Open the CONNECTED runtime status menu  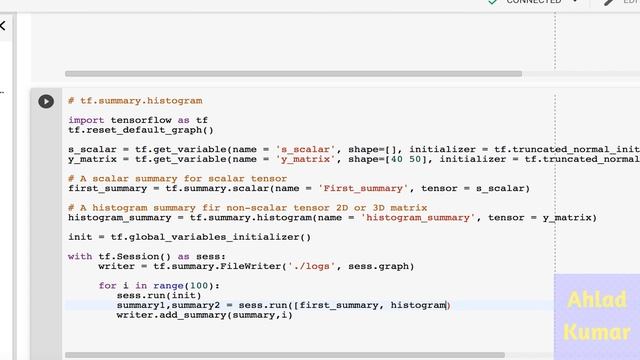(x=534, y=2)
